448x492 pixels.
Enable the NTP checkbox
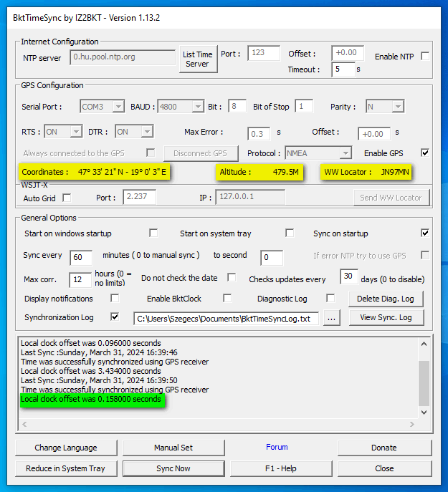click(x=425, y=56)
